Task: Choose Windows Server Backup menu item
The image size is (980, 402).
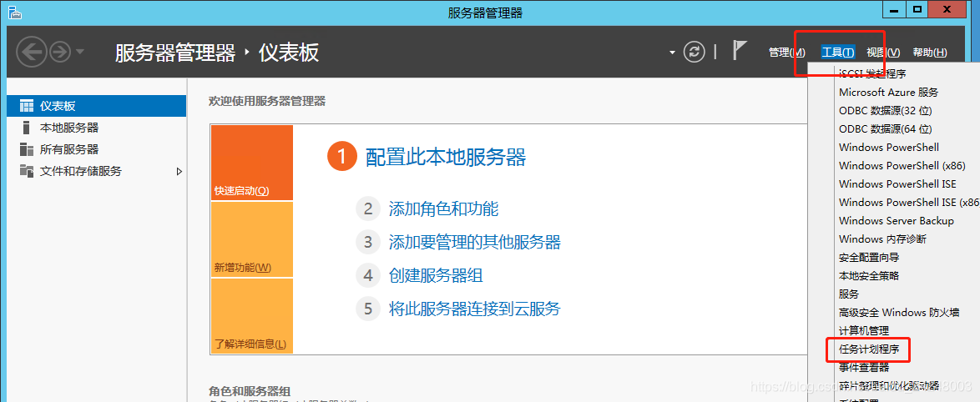Action: (x=897, y=221)
